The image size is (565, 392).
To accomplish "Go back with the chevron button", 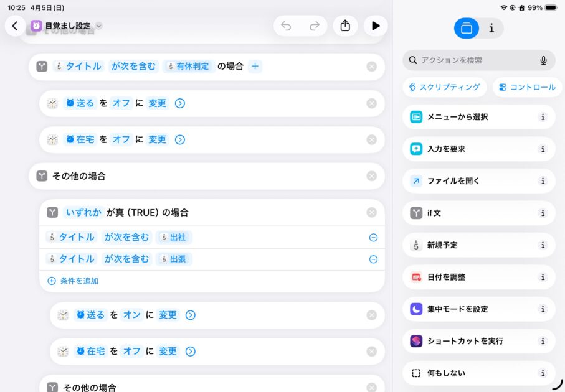I will (15, 26).
